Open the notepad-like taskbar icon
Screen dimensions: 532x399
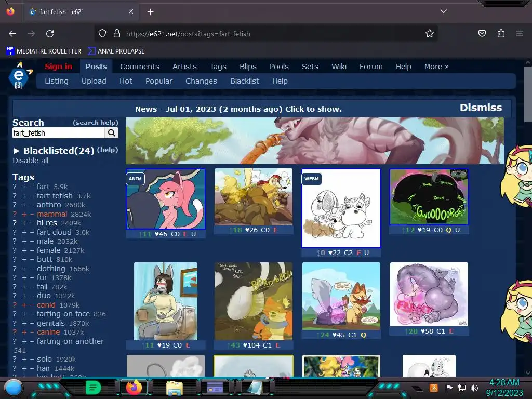coord(255,388)
